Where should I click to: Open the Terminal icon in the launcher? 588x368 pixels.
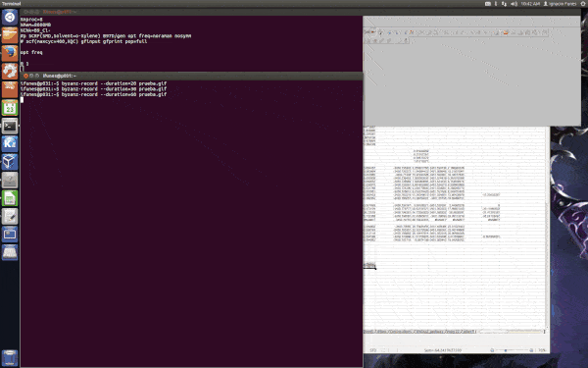pos(10,126)
